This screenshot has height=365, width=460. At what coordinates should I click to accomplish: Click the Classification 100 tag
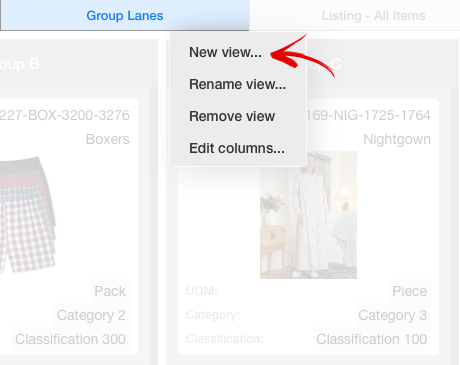coord(372,339)
